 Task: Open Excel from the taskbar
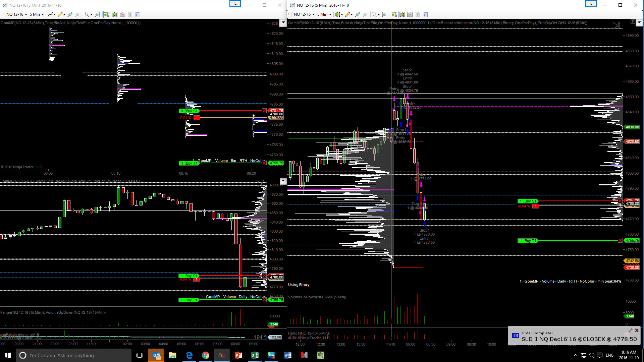[x=255, y=355]
